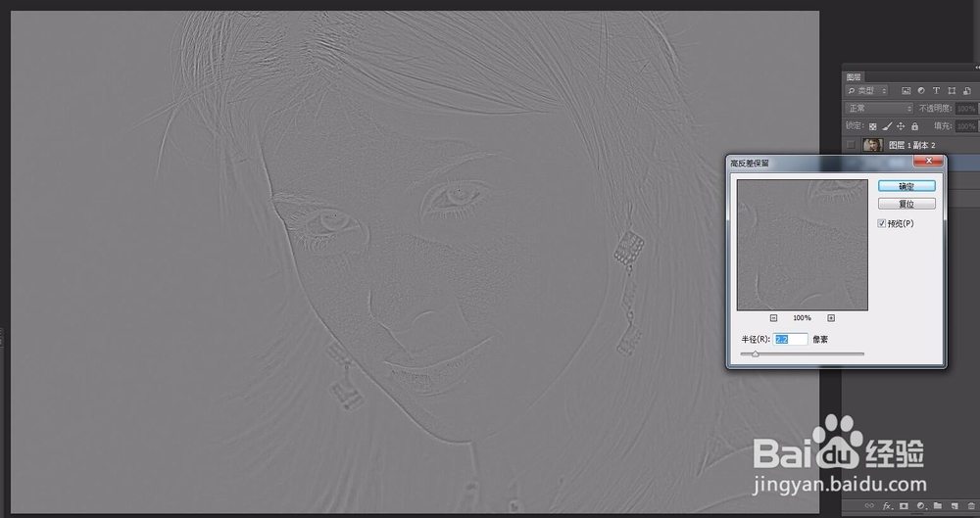The height and width of the screenshot is (518, 980).
Task: Filter layers by shape layers icon
Action: [952, 91]
